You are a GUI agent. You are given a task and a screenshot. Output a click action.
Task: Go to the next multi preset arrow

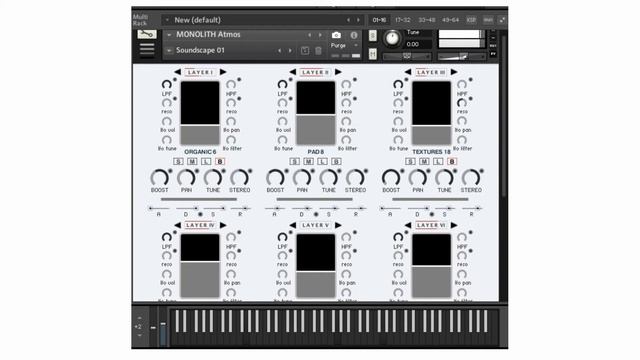click(358, 20)
